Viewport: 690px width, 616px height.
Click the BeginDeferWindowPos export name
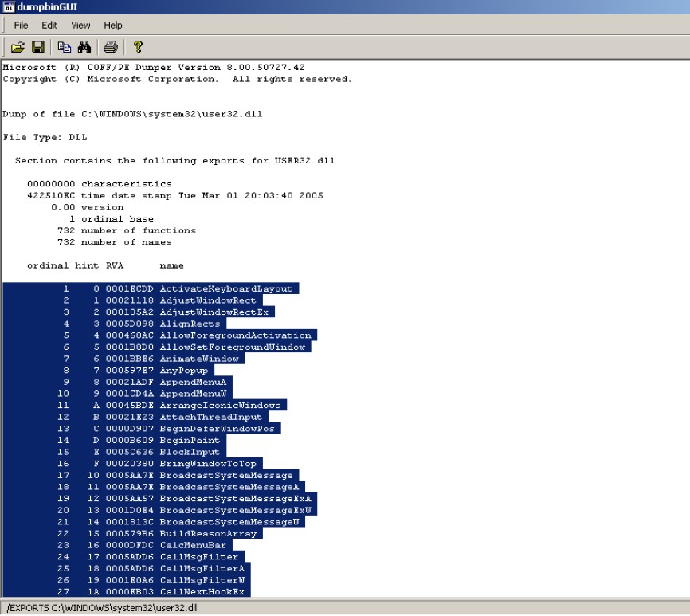pyautogui.click(x=217, y=429)
